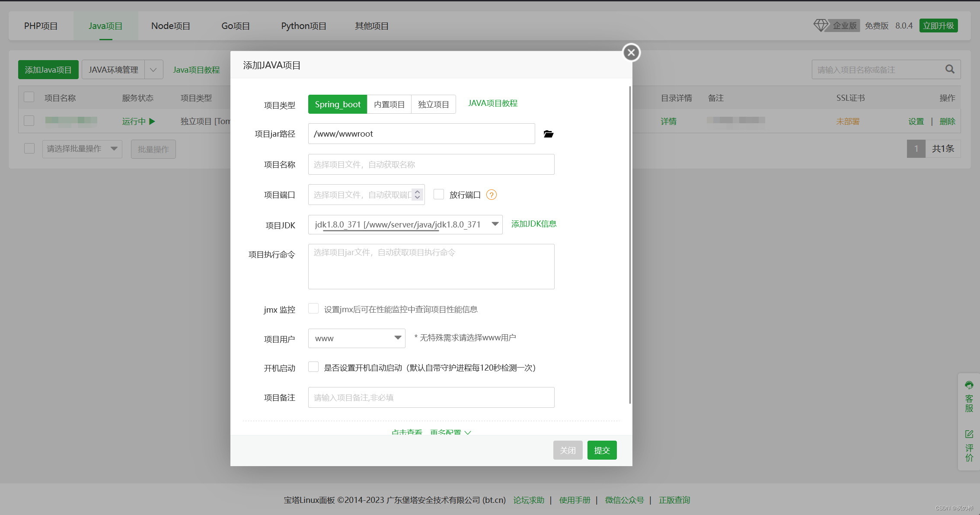Switch to the Python项目 tab
This screenshot has width=980, height=515.
[x=303, y=26]
